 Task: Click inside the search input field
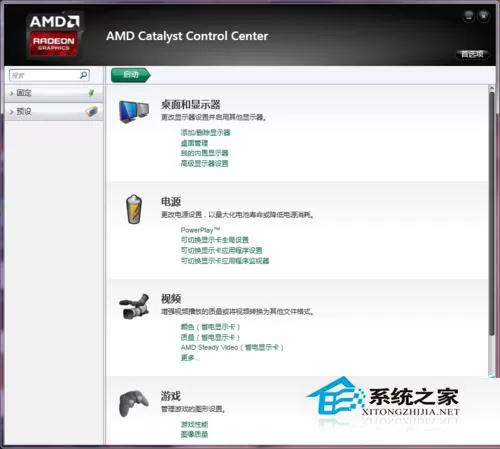pyautogui.click(x=45, y=75)
